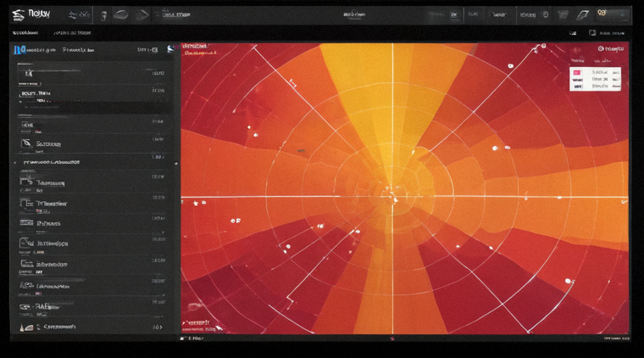Click the underlined text link in the top toolbar
The height and width of the screenshot is (358, 644).
tap(176, 14)
